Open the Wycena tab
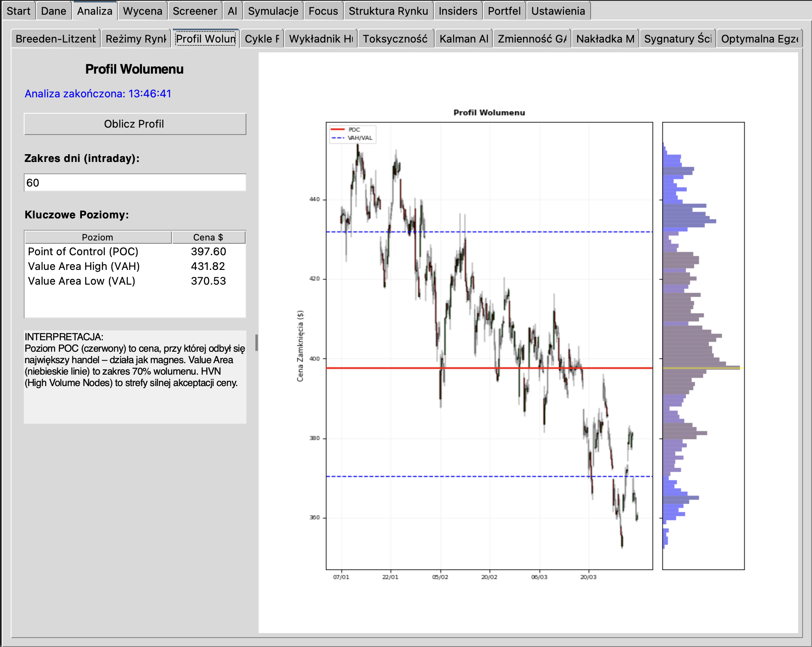 tap(143, 11)
